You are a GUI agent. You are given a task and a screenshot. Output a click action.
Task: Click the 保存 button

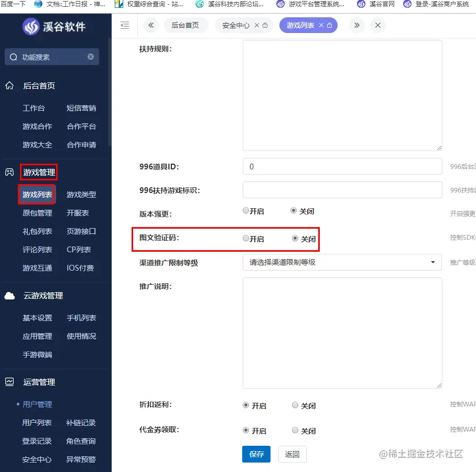pos(256,454)
